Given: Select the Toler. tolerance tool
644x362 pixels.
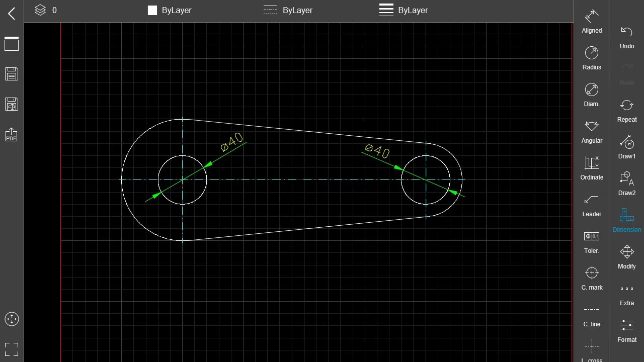Looking at the screenshot, I should [592, 241].
